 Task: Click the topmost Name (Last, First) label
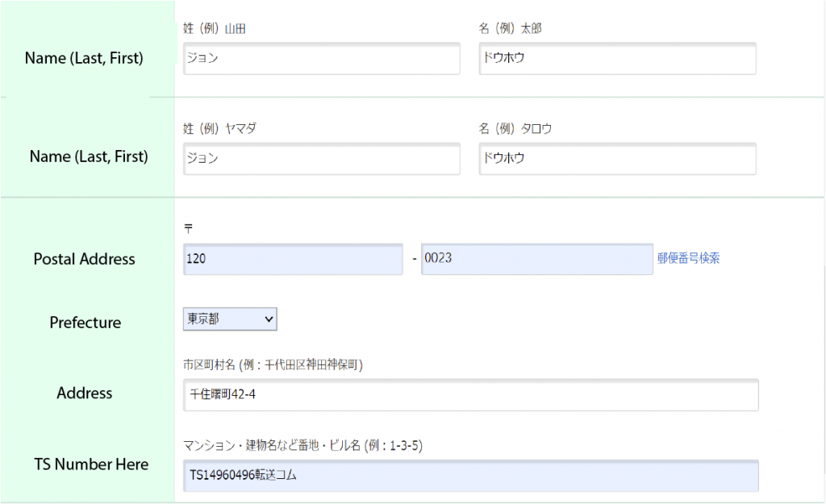[x=85, y=58]
